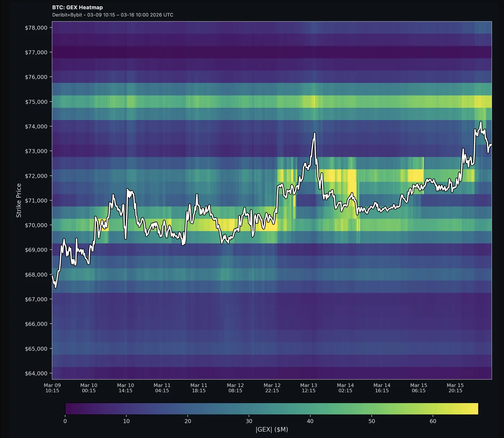Click the dark band at $77,000
The height and width of the screenshot is (438, 504).
point(252,52)
